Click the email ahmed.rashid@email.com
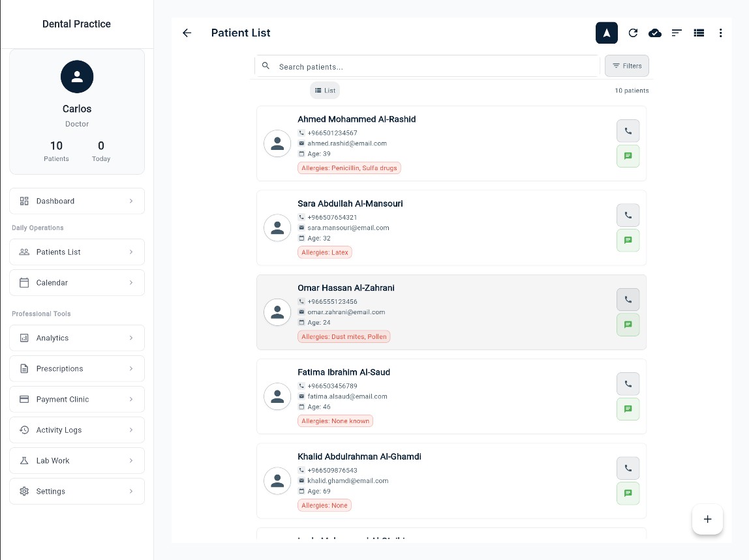Viewport: 749px width, 560px height. 347,143
